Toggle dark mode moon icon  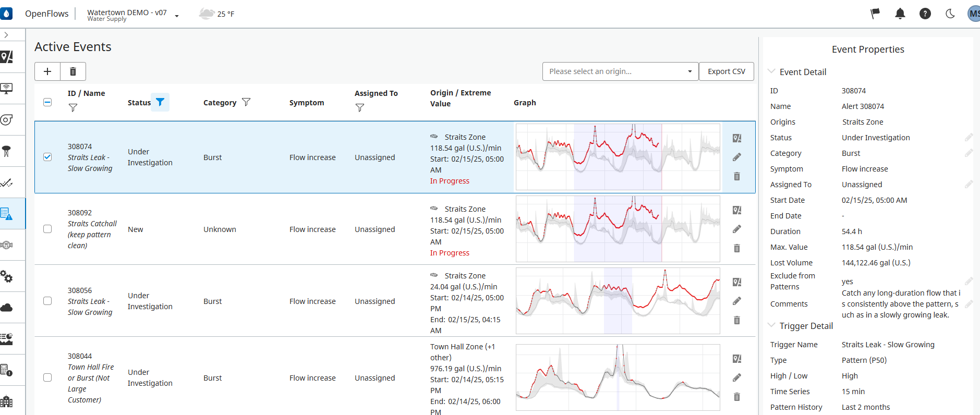tap(950, 14)
